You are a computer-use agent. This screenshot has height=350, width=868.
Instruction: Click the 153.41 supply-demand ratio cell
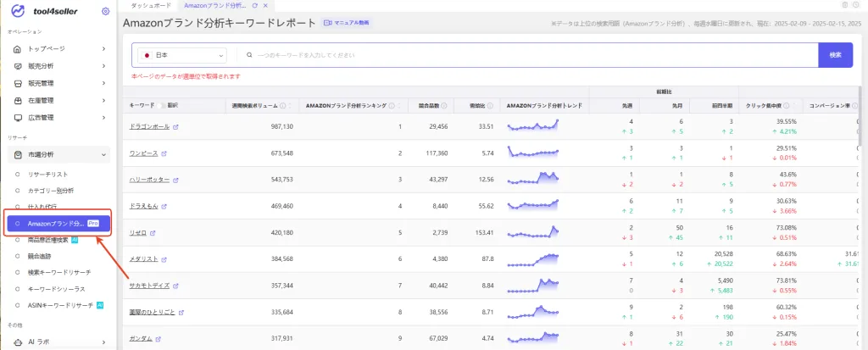point(483,233)
